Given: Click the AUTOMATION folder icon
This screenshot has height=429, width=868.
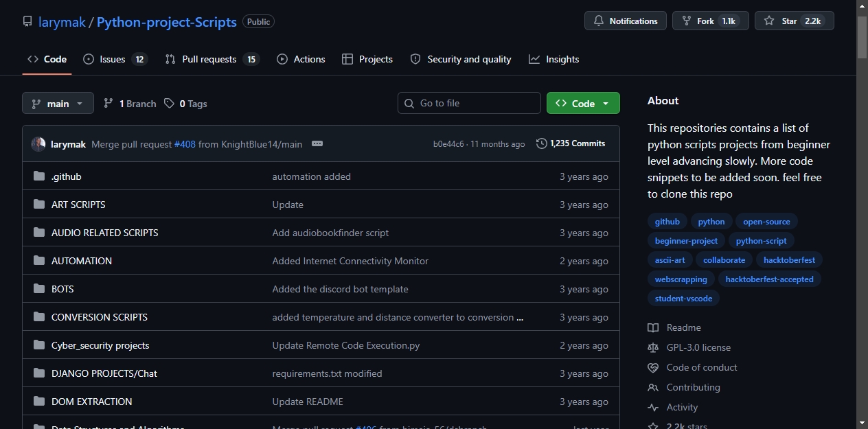Looking at the screenshot, I should 38,261.
